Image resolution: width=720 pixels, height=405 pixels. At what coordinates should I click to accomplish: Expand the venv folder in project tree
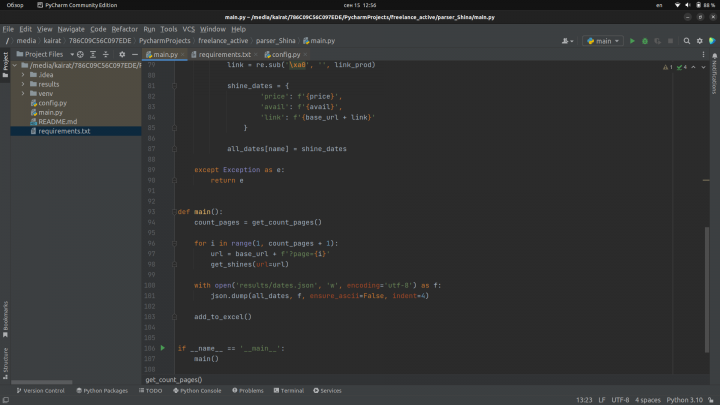(x=23, y=93)
